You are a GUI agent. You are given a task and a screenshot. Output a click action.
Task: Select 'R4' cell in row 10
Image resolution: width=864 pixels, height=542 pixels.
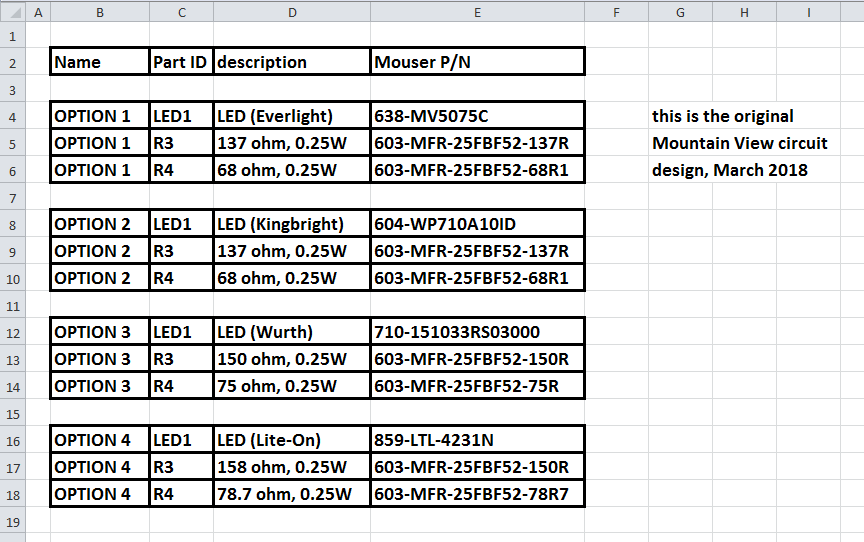[182, 278]
